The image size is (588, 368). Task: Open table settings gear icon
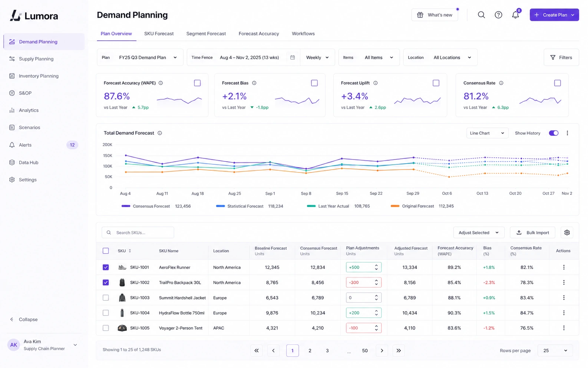coord(567,233)
